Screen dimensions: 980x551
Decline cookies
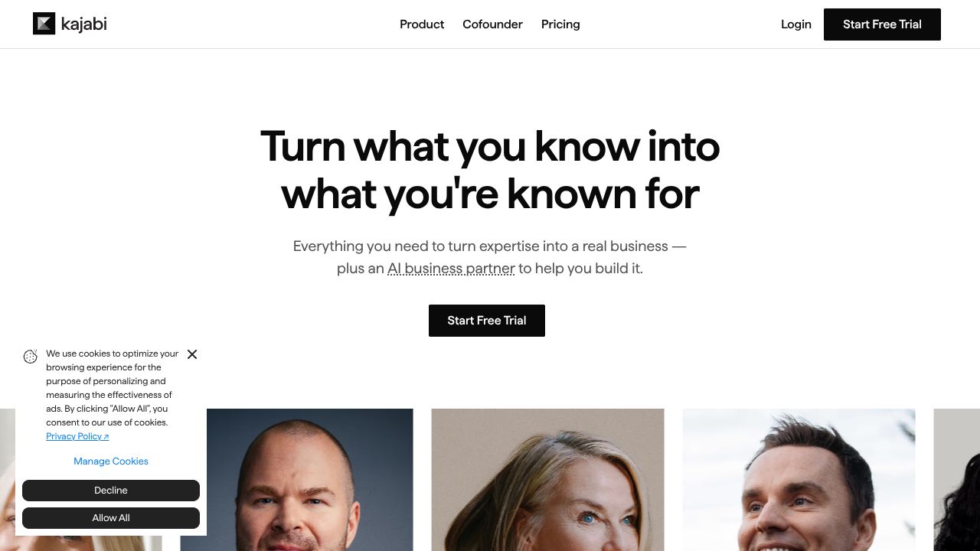coord(111,491)
